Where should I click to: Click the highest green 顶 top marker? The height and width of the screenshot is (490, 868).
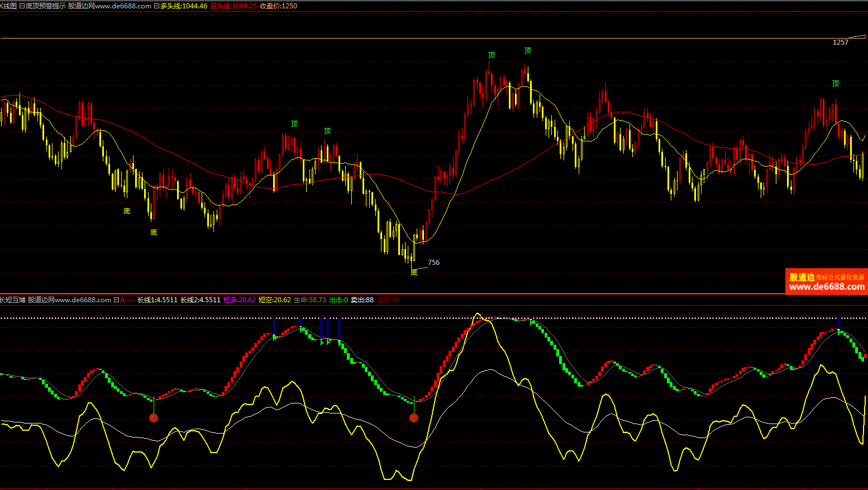coord(527,51)
